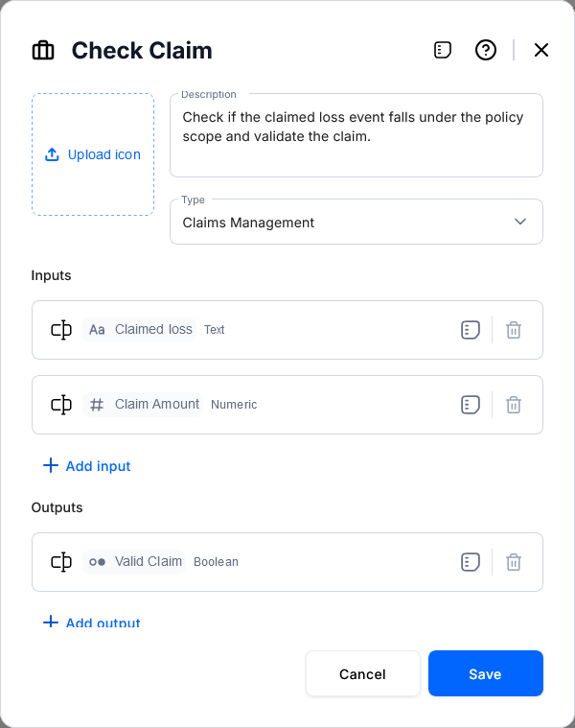The width and height of the screenshot is (575, 728).
Task: Open note for Claim Amount input
Action: [470, 405]
